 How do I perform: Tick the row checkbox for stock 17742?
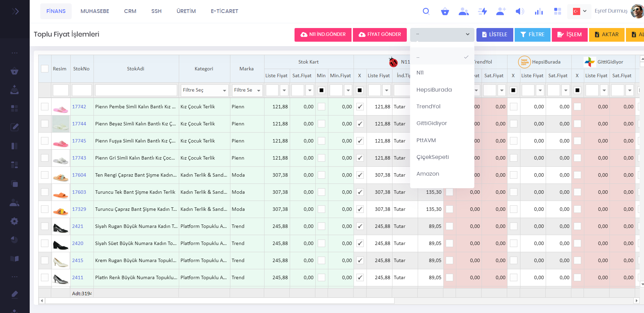point(45,107)
